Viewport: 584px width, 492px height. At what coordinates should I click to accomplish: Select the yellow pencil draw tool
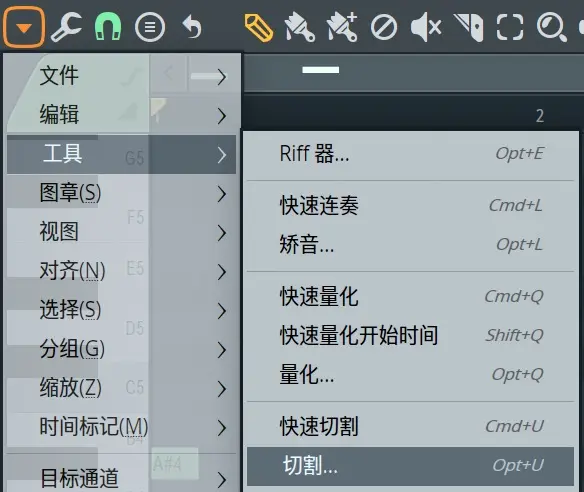pos(259,28)
